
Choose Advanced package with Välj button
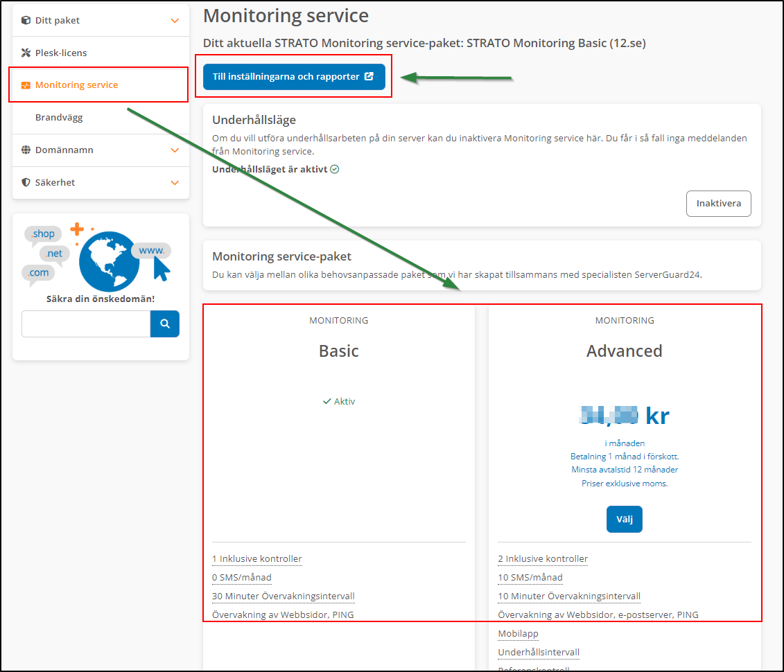tap(624, 519)
